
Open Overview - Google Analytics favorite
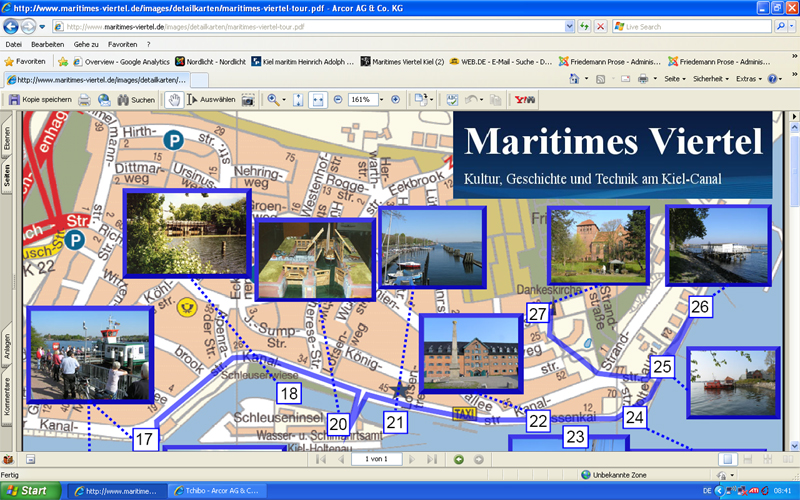[x=121, y=62]
